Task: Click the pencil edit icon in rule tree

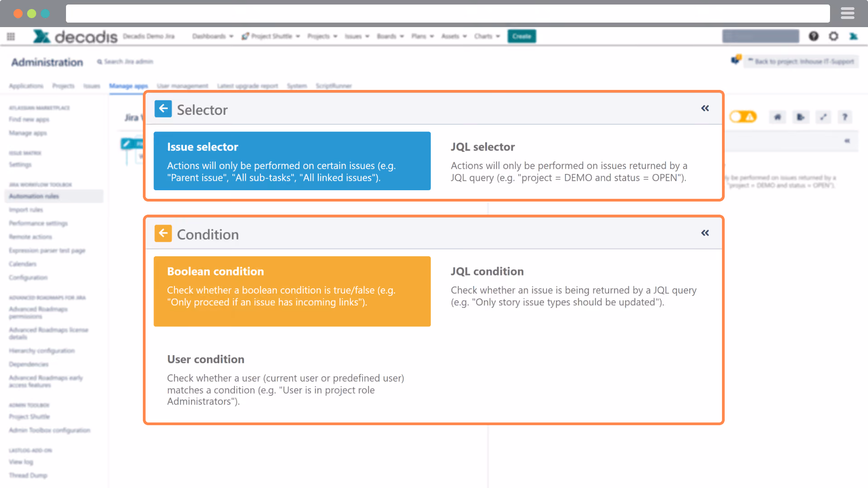Action: [127, 144]
